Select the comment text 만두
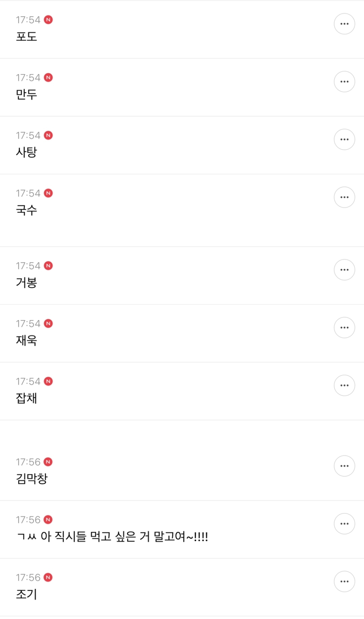Viewport: 364px width, 619px height. click(26, 94)
